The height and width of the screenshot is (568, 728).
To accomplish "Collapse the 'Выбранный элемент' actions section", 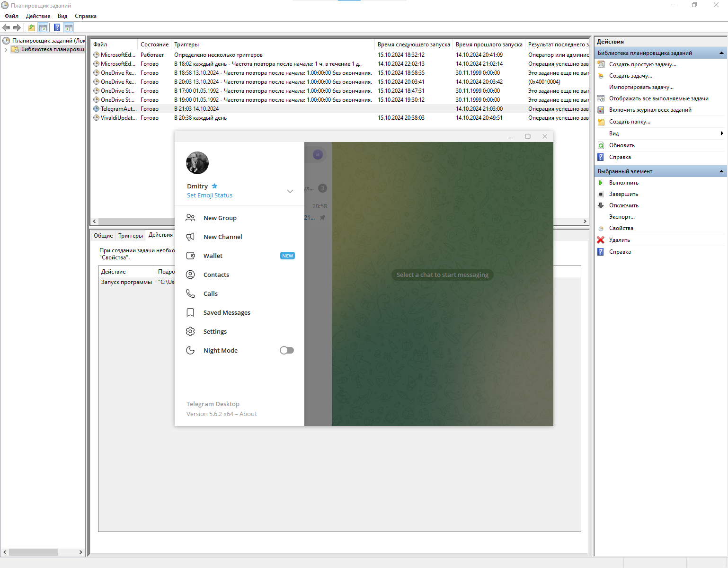I will coord(721,171).
